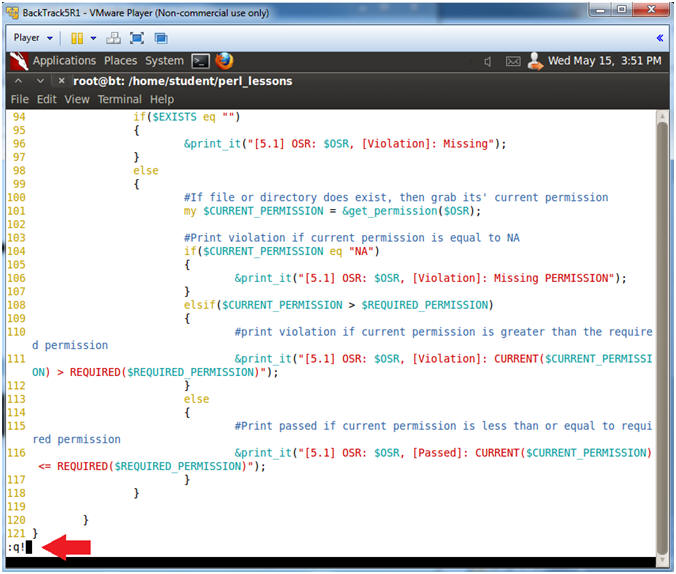
Task: Click the send Ctrl+Alt+Del icon
Action: tap(113, 38)
